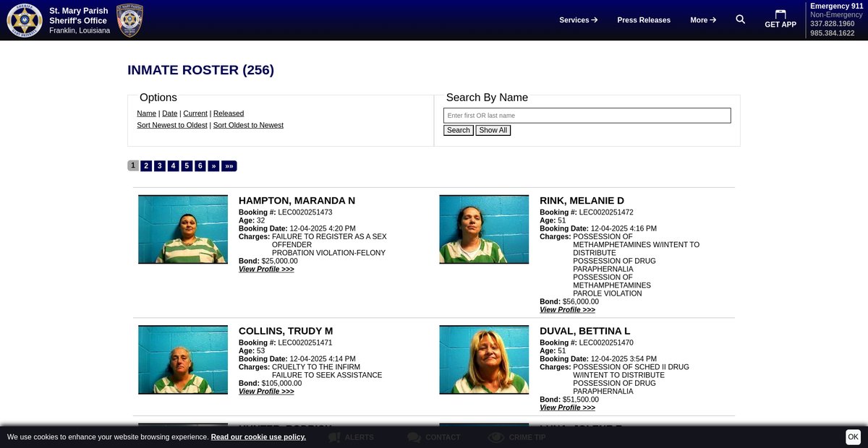Go to pagination page 3
The height and width of the screenshot is (448, 868).
point(160,165)
